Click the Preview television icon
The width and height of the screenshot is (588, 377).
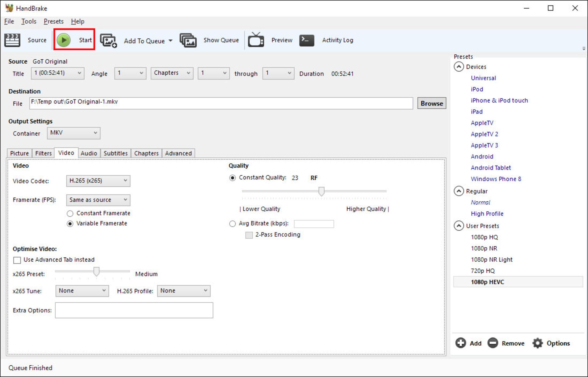click(256, 40)
